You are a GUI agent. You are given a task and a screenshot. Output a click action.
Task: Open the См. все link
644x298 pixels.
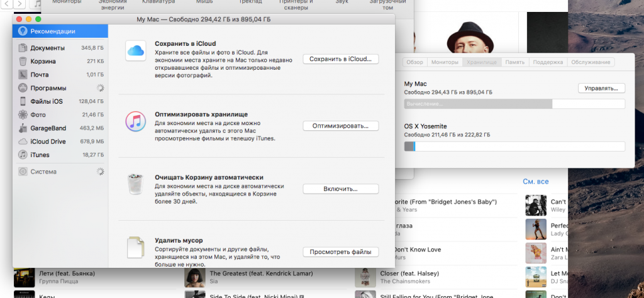[536, 182]
